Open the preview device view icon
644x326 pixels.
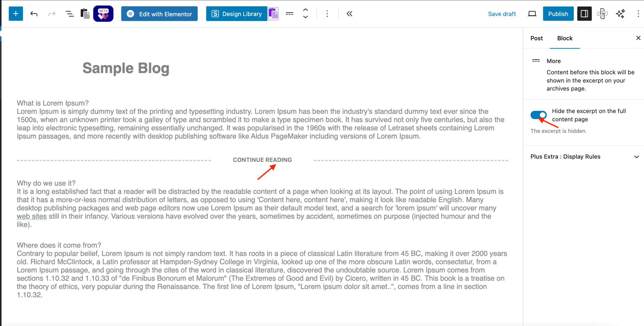(532, 14)
